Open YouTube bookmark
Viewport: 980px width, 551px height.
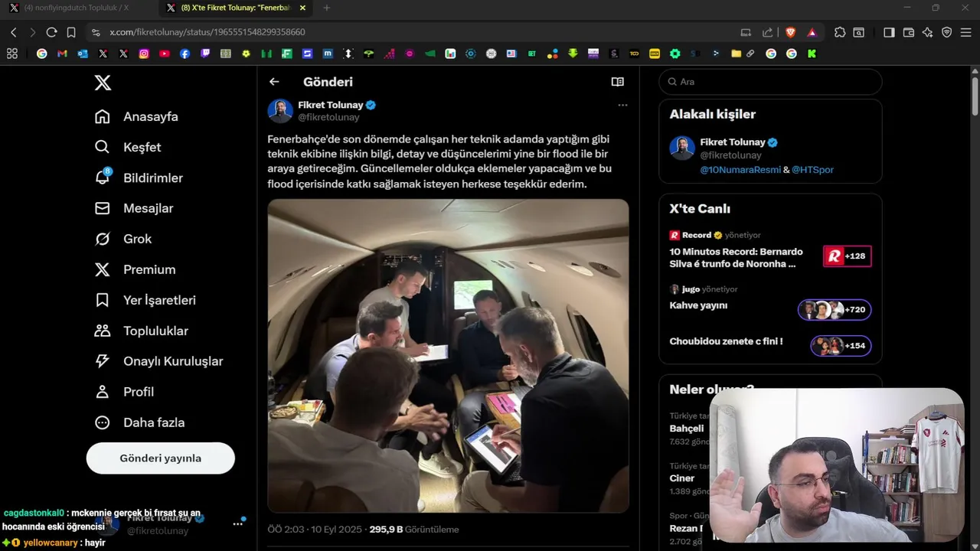tap(165, 54)
